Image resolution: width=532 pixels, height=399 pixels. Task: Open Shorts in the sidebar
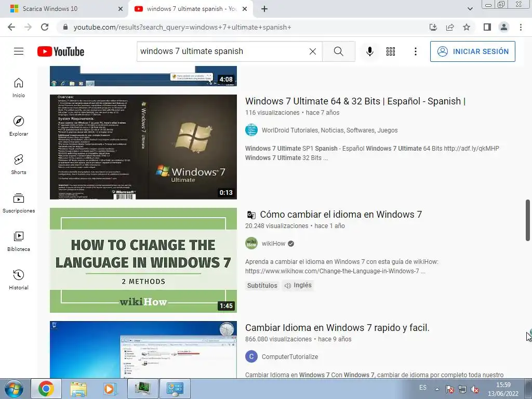click(x=19, y=165)
